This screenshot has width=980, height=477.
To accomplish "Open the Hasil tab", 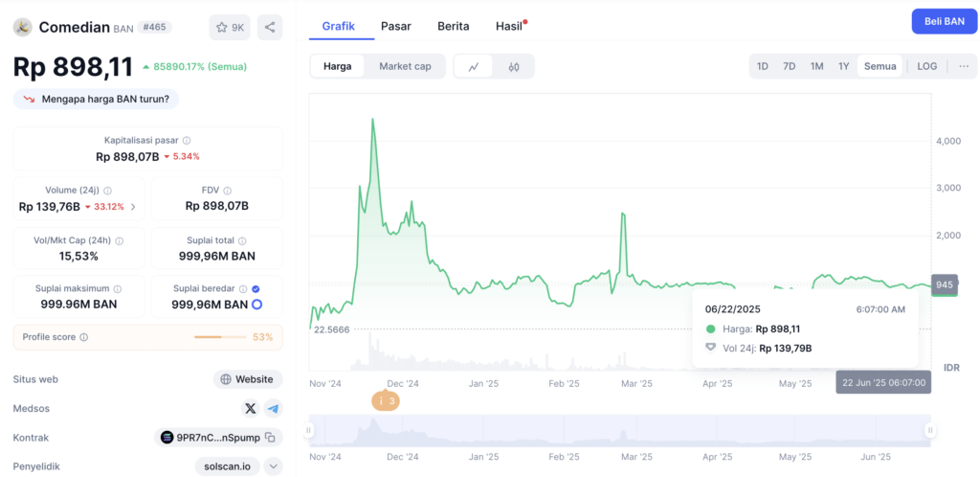I will coord(509,26).
